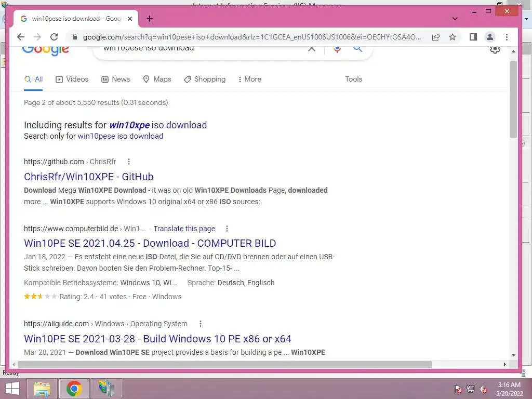The height and width of the screenshot is (399, 532).
Task: Open Google quick settings gear
Action: [495, 49]
